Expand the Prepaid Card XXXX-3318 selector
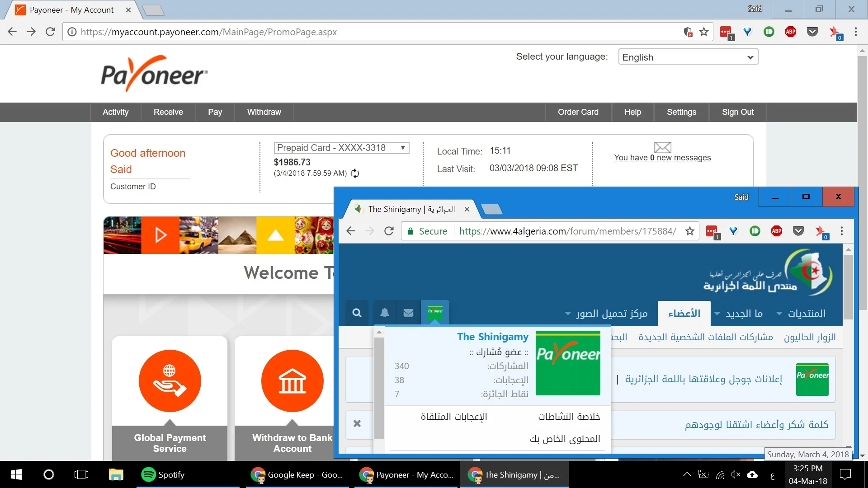 click(341, 148)
